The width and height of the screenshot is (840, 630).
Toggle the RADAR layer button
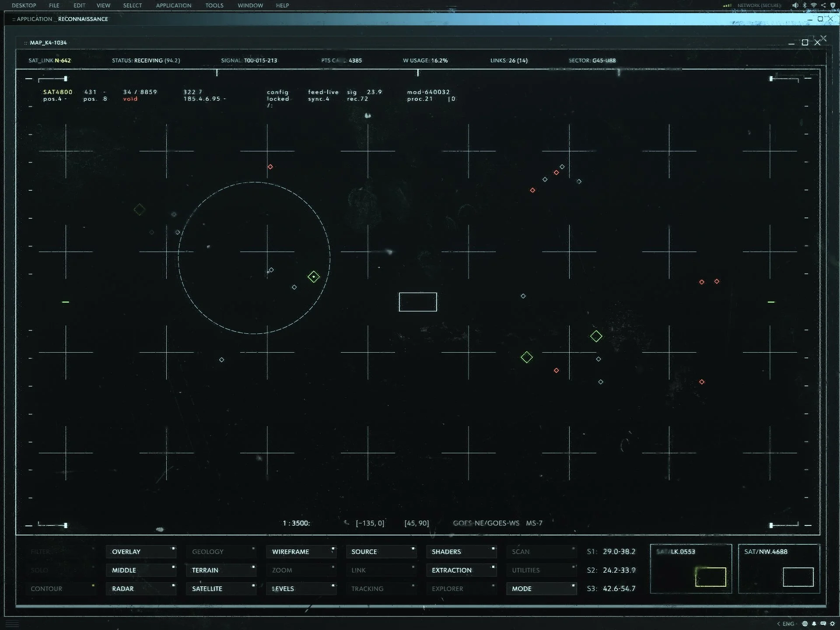[x=140, y=588]
